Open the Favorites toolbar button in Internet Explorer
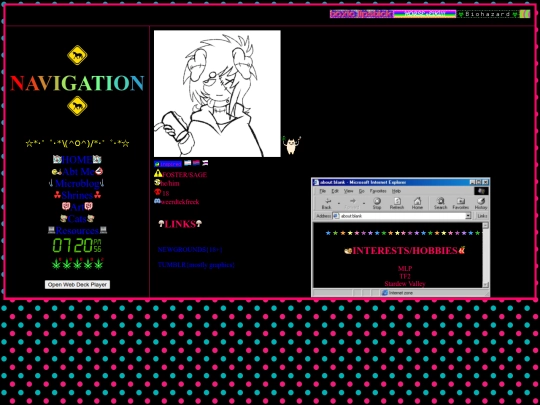Image resolution: width=540 pixels, height=405 pixels. (460, 203)
